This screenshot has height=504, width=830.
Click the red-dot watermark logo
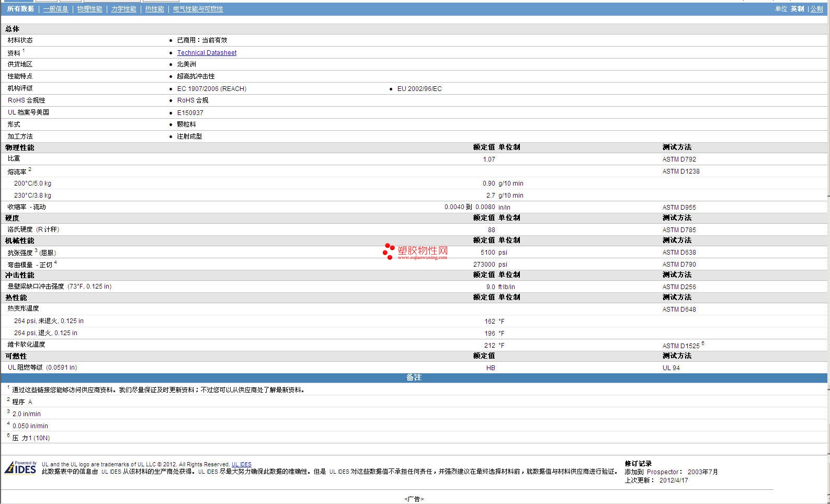click(x=389, y=251)
